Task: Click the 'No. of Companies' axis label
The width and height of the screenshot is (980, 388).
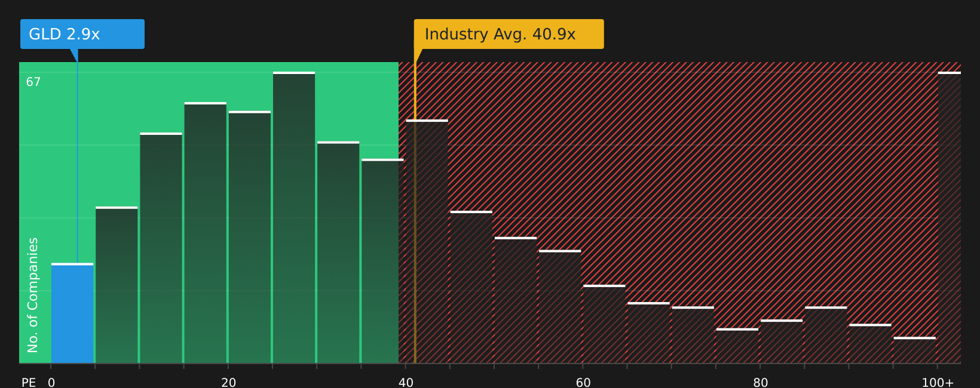Action: click(33, 295)
